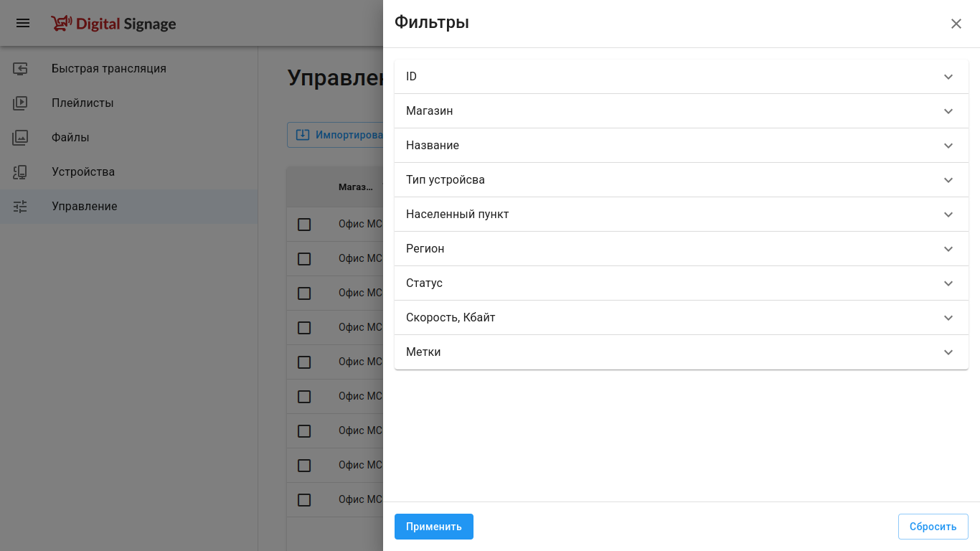This screenshot has width=980, height=551.
Task: Click the Импортировать button
Action: pos(336,135)
